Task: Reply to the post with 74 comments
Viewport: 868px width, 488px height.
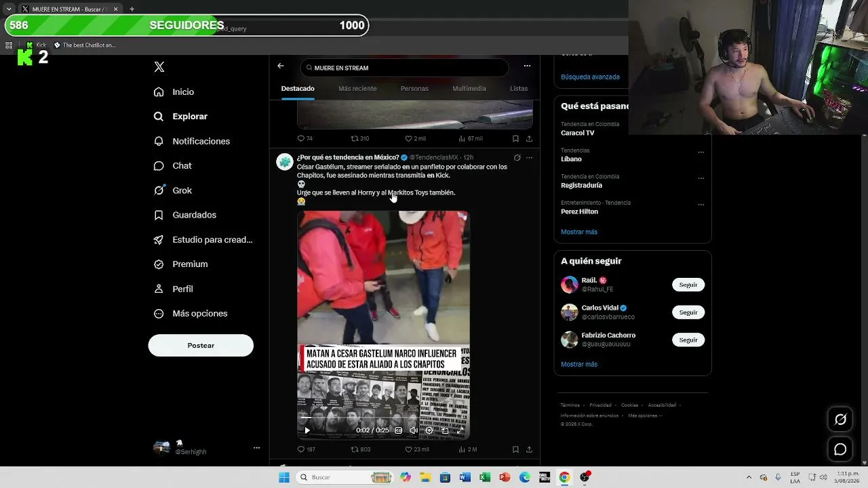Action: click(305, 138)
